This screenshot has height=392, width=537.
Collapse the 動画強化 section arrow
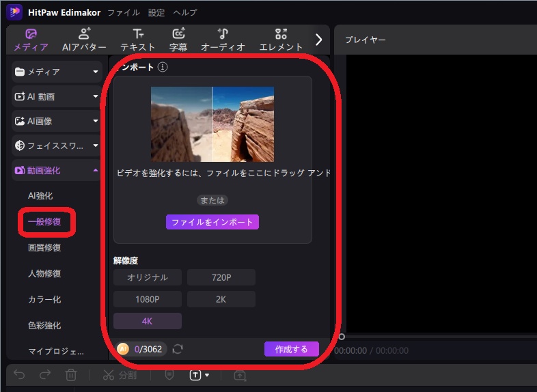point(96,170)
